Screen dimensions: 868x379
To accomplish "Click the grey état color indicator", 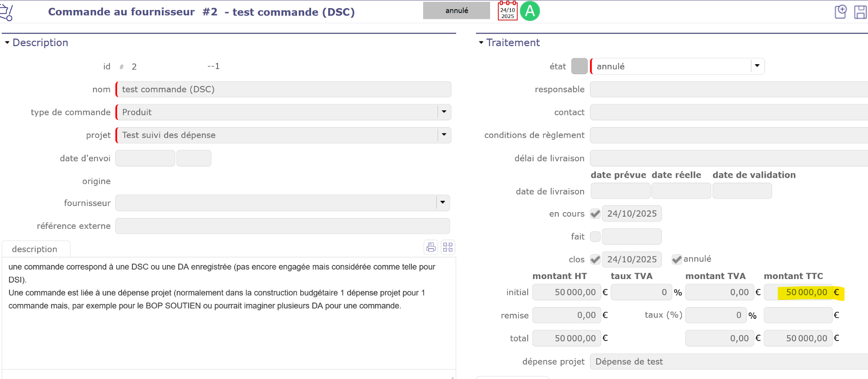I will 579,66.
